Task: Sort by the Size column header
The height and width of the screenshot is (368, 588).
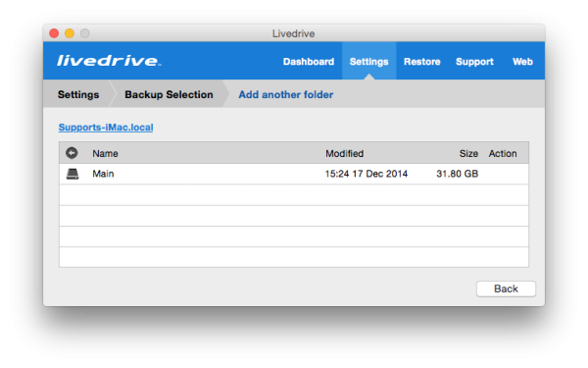Action: 468,154
